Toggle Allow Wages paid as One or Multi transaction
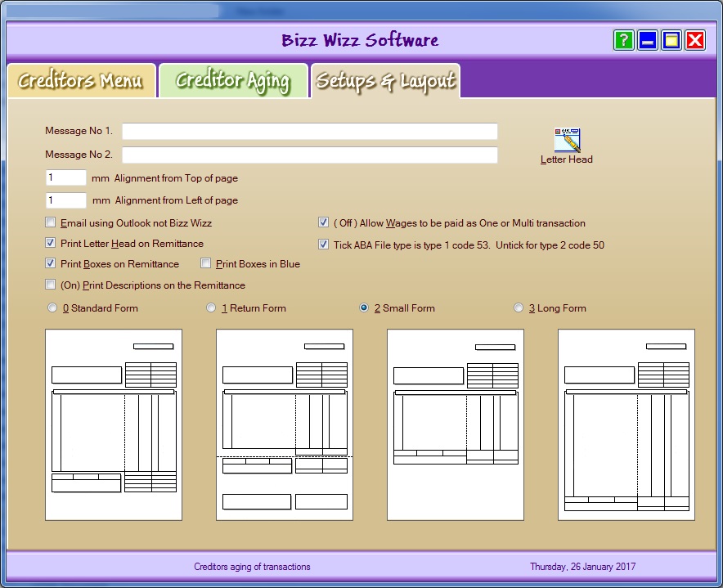This screenshot has height=588, width=723. coord(323,222)
